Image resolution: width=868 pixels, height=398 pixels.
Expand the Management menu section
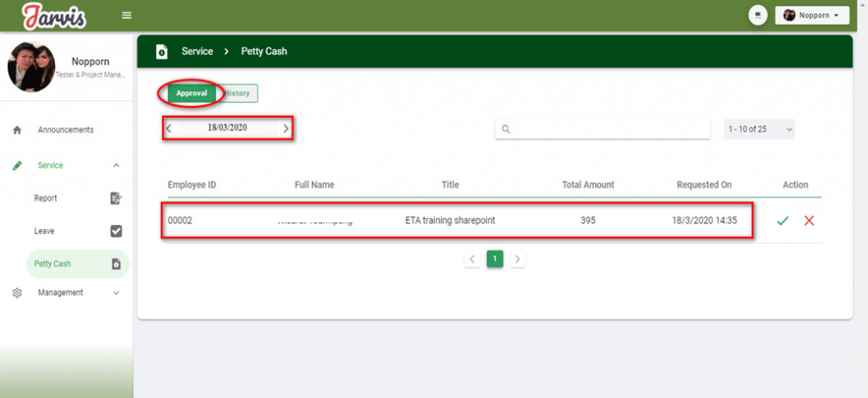tap(116, 293)
